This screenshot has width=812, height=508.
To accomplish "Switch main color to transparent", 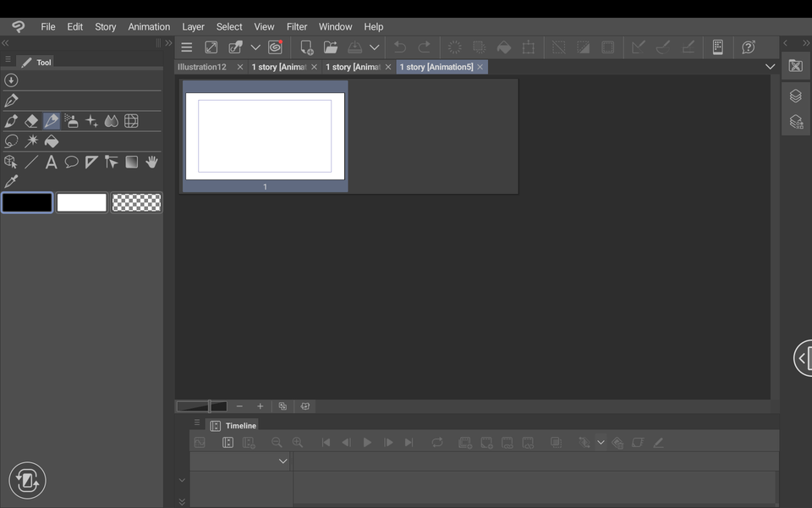I will point(136,202).
